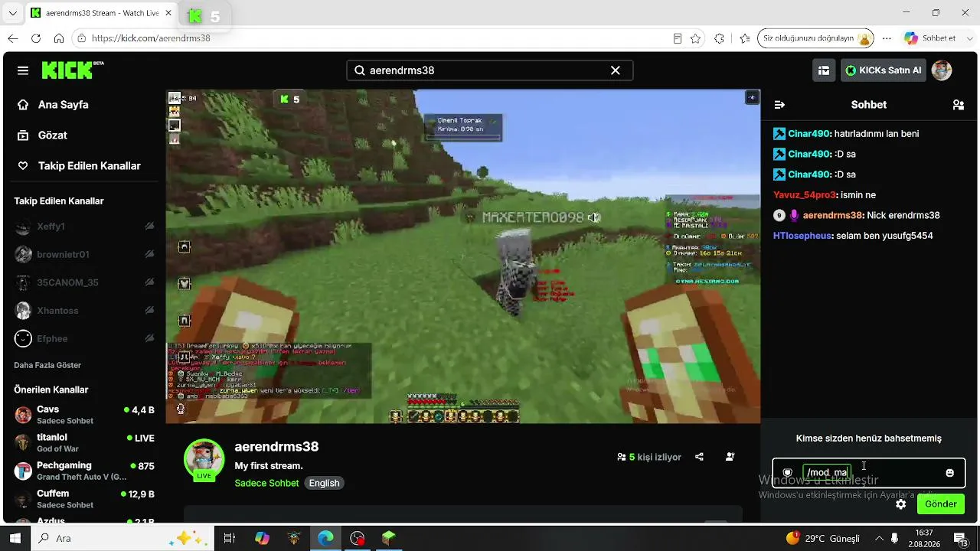Image resolution: width=980 pixels, height=551 pixels.
Task: Open aerendrms38 streamer avatar
Action: click(x=204, y=458)
